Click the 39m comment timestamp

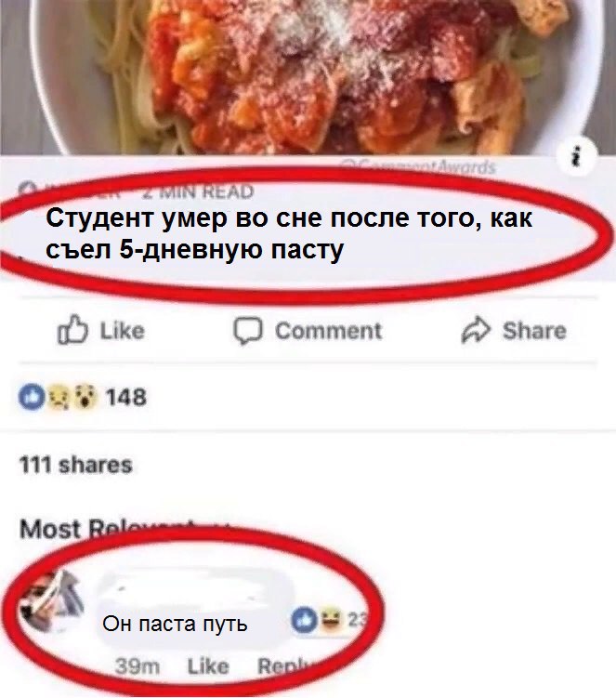click(138, 666)
